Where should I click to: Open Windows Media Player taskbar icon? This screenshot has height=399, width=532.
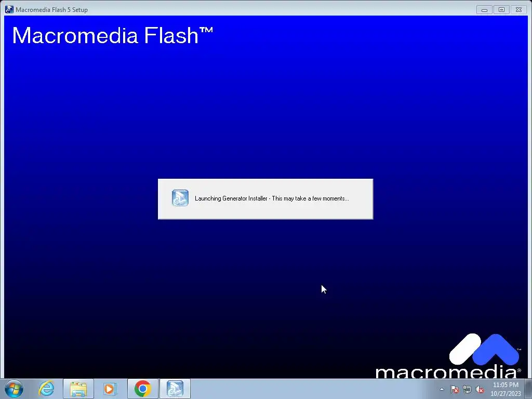click(110, 389)
